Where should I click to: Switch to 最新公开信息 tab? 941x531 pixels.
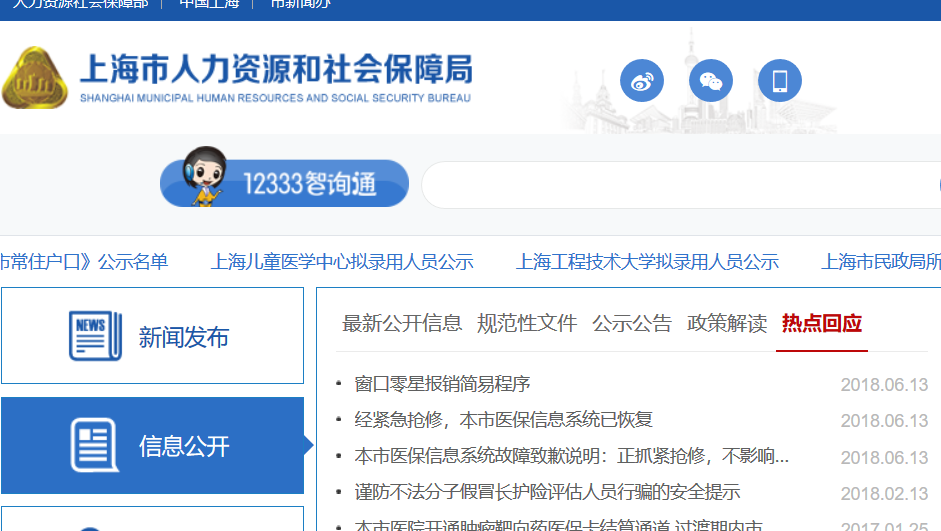pyautogui.click(x=402, y=323)
